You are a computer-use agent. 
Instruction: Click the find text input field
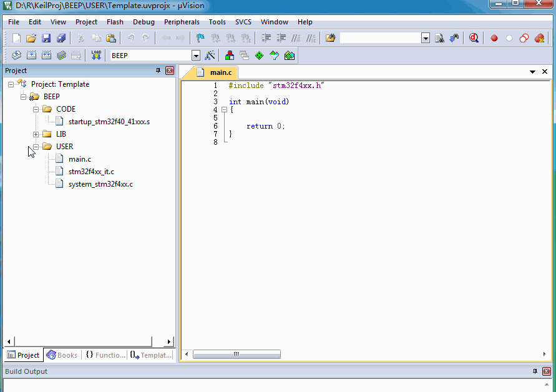380,38
